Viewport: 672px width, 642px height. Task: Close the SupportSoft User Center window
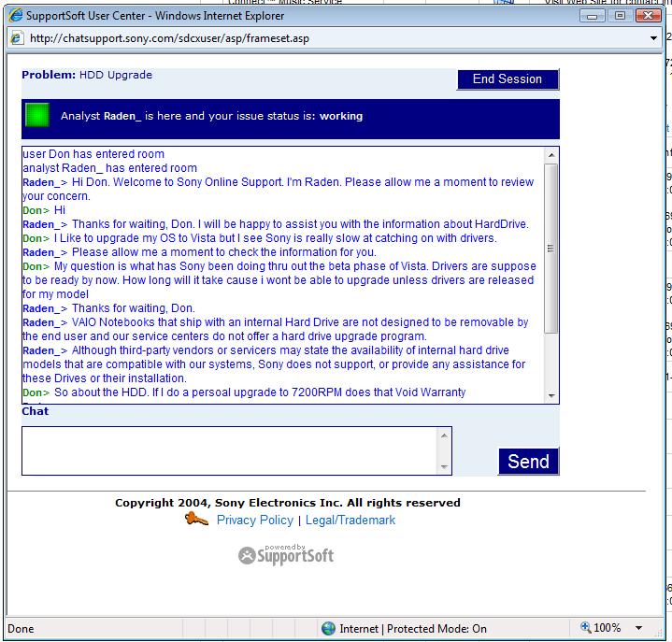point(649,16)
